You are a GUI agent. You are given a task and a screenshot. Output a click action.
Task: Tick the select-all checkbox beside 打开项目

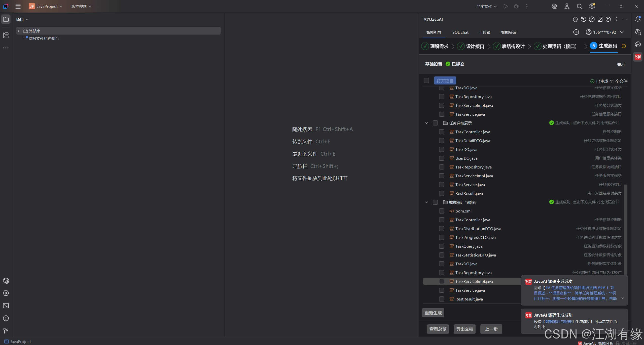(426, 80)
